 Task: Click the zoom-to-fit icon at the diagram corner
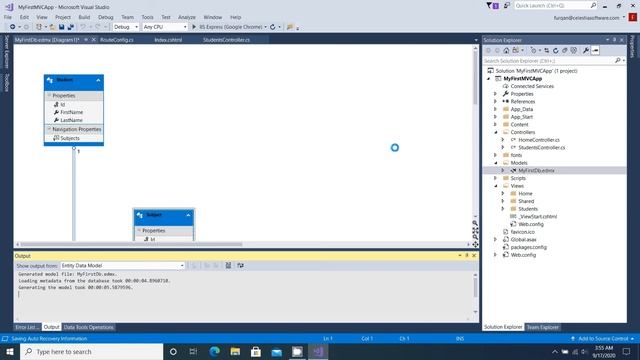coord(475,231)
